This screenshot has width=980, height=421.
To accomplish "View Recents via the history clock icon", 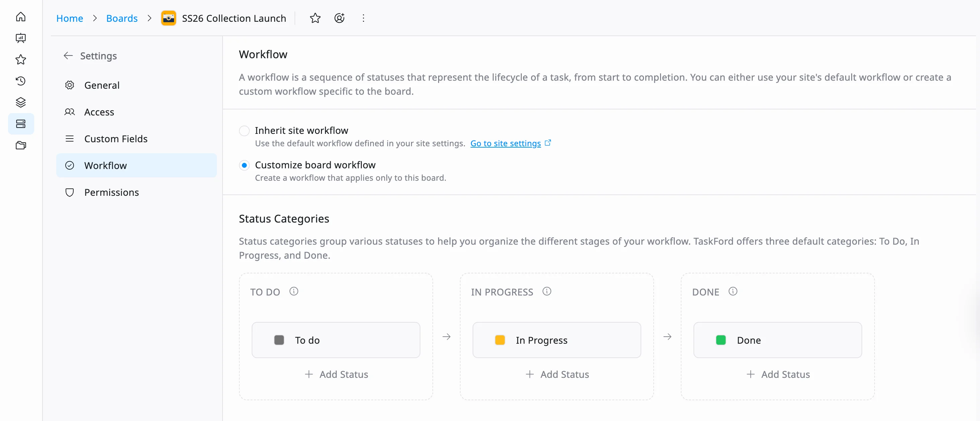I will 21,81.
